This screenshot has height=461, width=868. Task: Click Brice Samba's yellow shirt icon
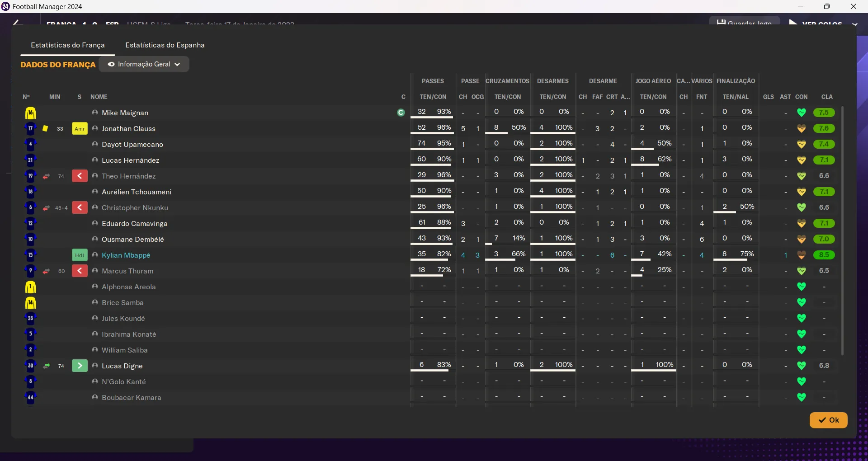click(x=30, y=303)
